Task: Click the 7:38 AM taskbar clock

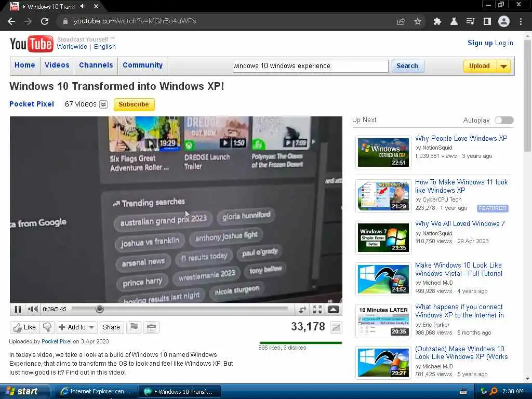Action: (x=513, y=391)
